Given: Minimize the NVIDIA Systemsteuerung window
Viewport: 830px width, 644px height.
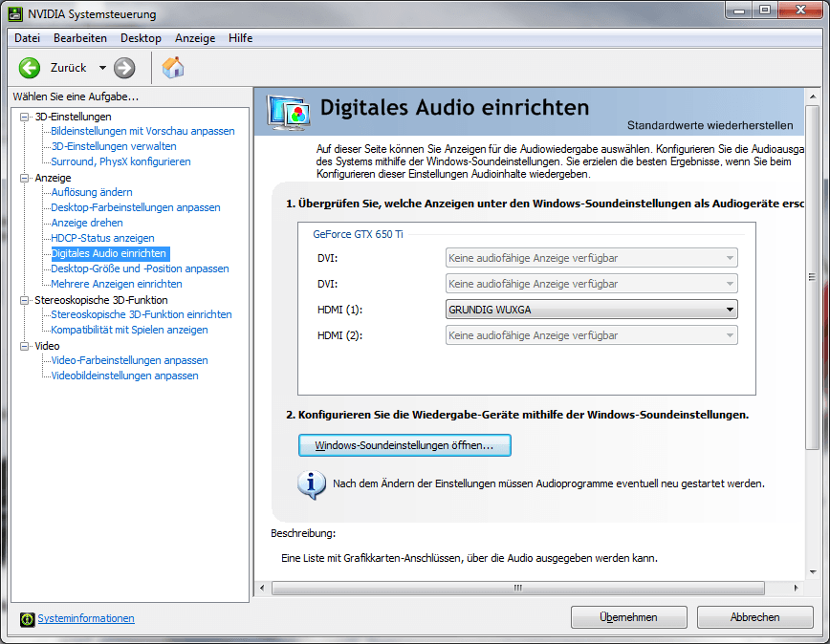Looking at the screenshot, I should click(739, 11).
